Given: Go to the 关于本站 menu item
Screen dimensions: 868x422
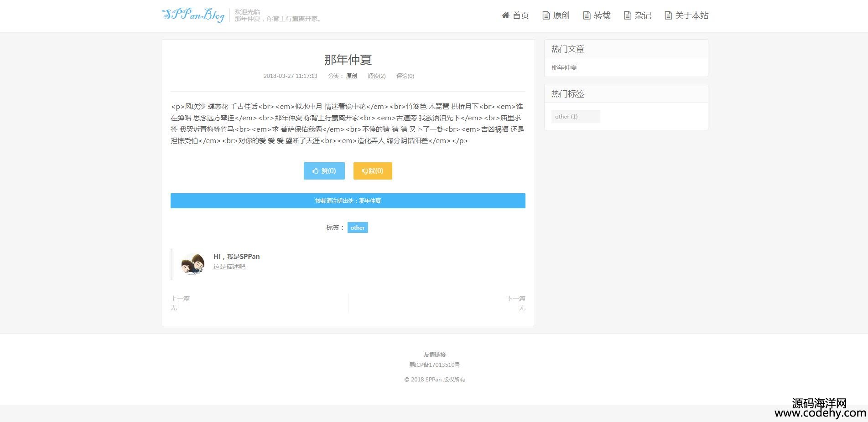Looking at the screenshot, I should [x=691, y=15].
